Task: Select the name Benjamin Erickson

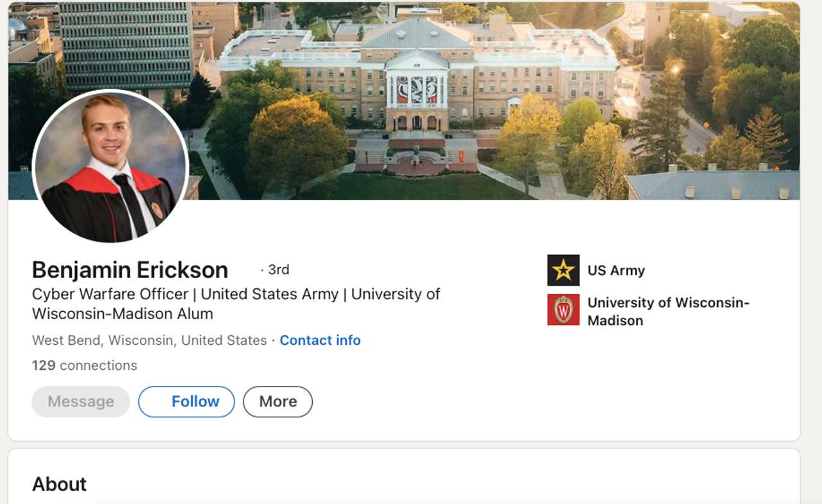Action: pos(130,270)
